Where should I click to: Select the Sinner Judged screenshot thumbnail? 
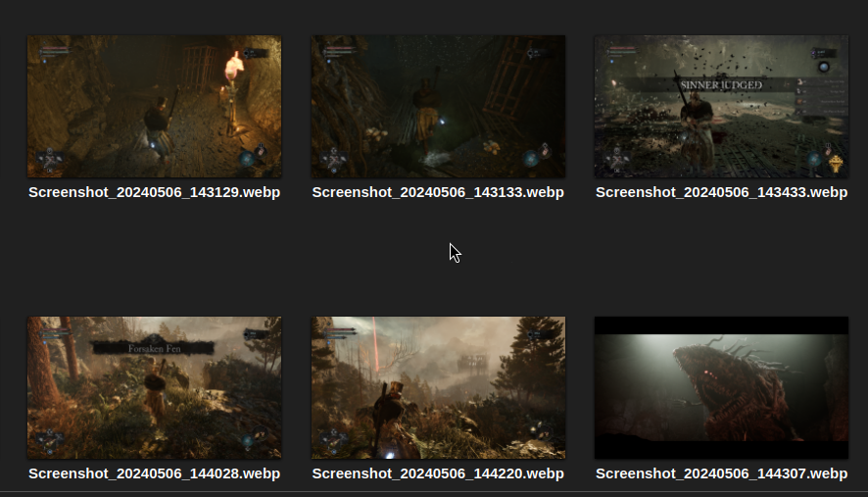[721, 107]
